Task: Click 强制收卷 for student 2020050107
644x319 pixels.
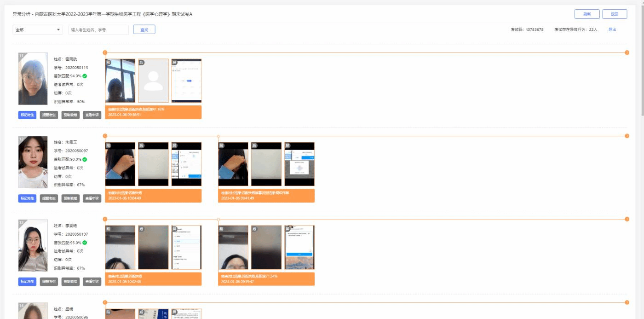Action: pos(70,282)
